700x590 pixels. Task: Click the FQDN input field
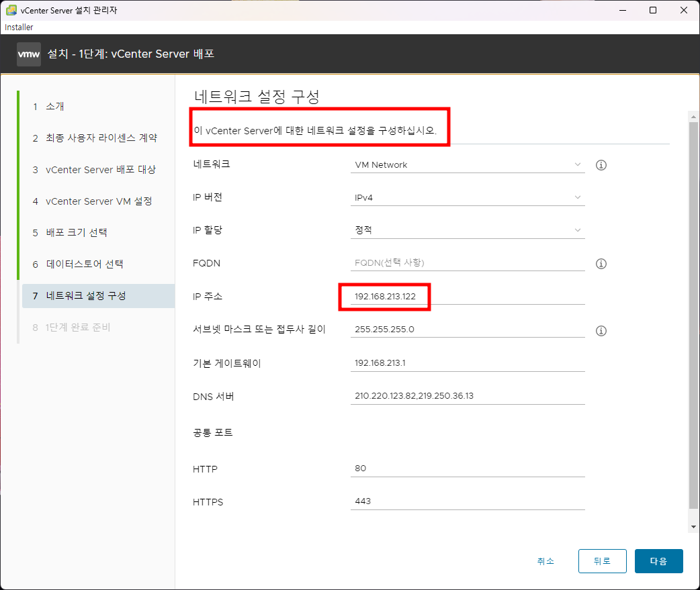pyautogui.click(x=468, y=262)
